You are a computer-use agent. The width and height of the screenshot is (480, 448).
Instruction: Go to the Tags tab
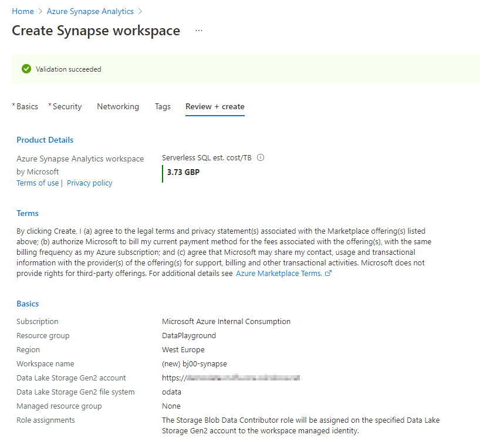pyautogui.click(x=163, y=106)
